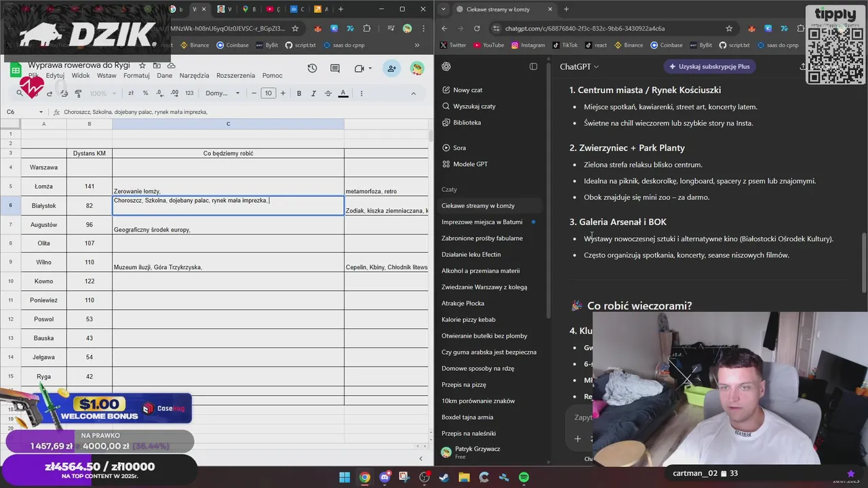The width and height of the screenshot is (868, 488).
Task: Open the Rozszerzenia menu
Action: [x=235, y=76]
